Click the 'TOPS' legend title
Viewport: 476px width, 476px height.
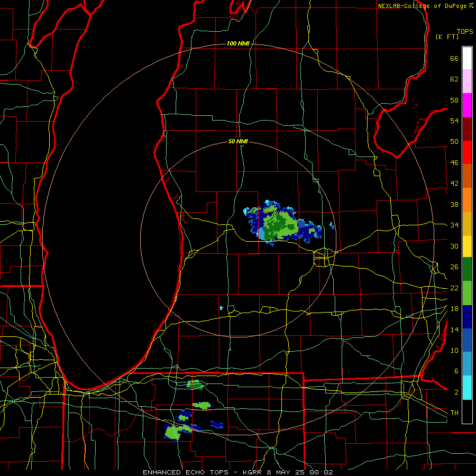[x=465, y=31]
